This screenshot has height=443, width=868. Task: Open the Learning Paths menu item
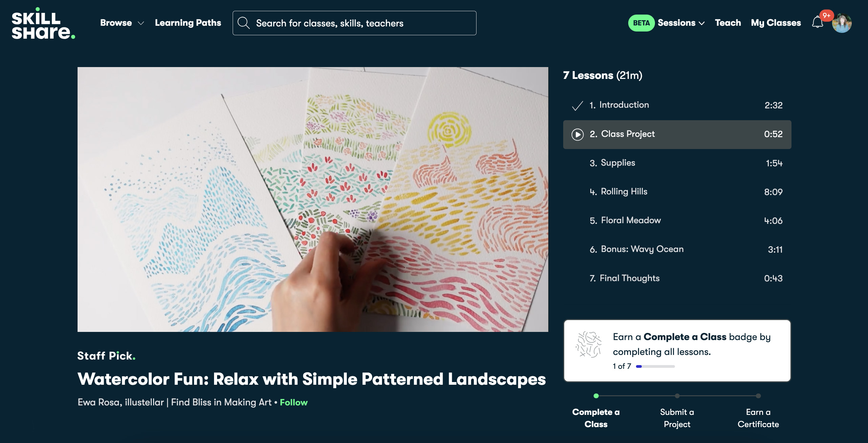click(188, 23)
